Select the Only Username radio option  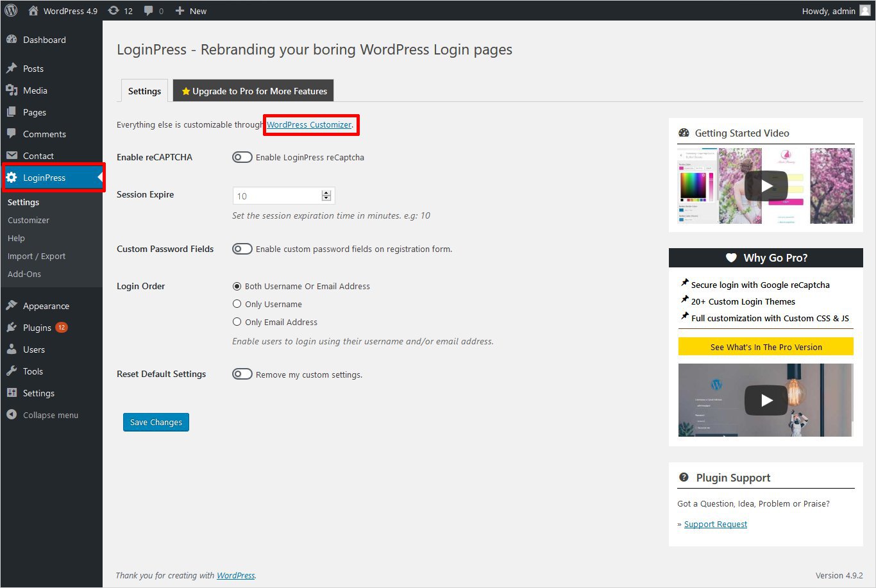pyautogui.click(x=237, y=304)
